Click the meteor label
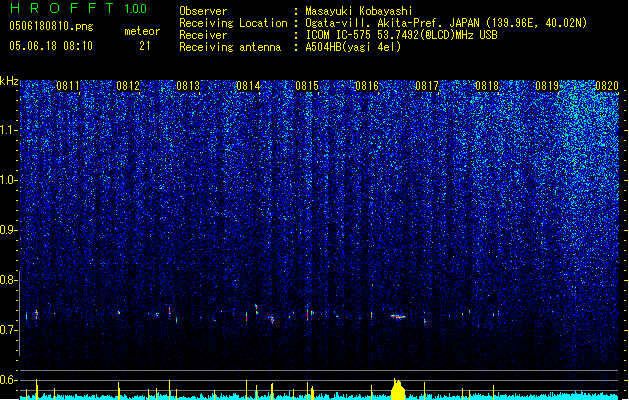629x400 pixels. (x=142, y=31)
